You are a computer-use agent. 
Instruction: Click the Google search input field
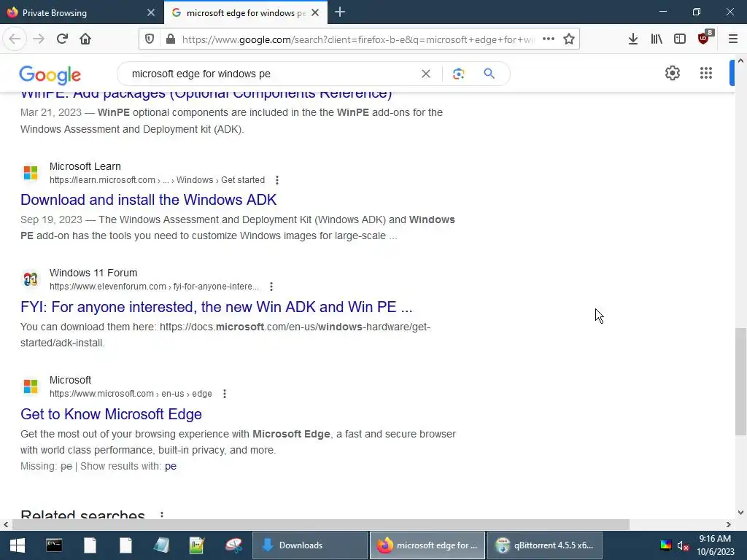271,74
